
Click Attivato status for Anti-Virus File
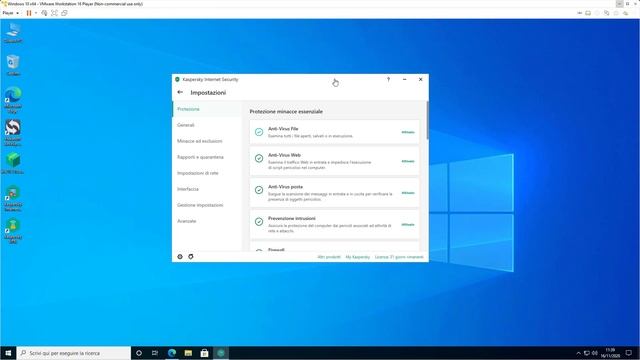pyautogui.click(x=408, y=132)
